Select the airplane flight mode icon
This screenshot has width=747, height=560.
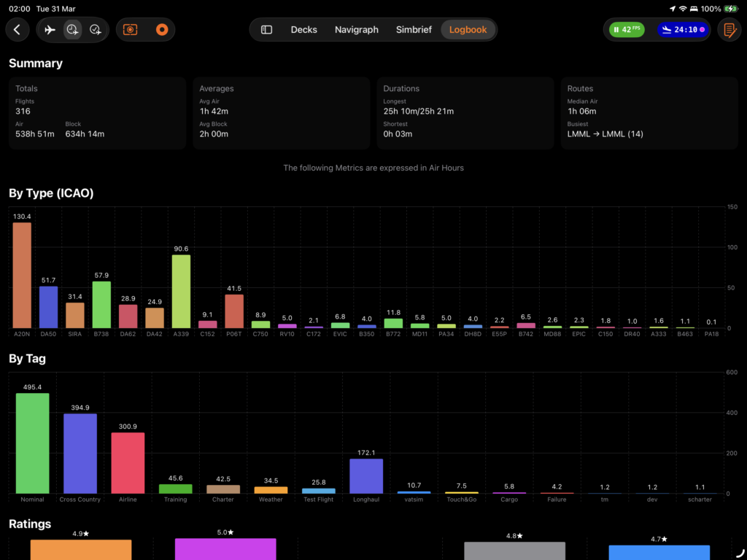click(x=50, y=30)
